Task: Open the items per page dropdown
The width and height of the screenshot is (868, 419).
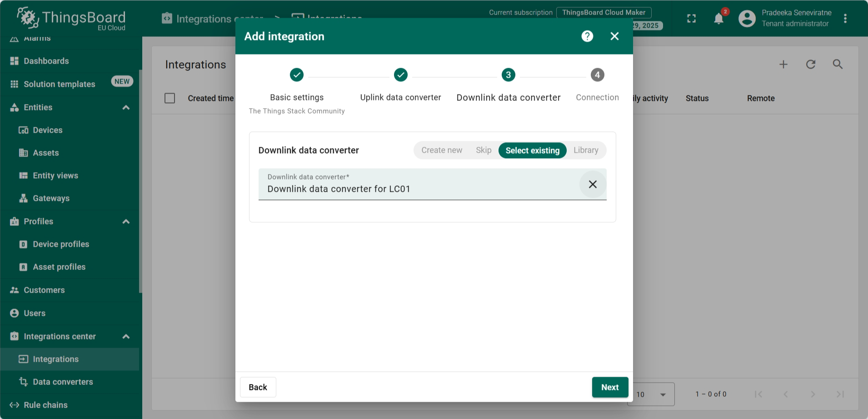Action: tap(651, 394)
